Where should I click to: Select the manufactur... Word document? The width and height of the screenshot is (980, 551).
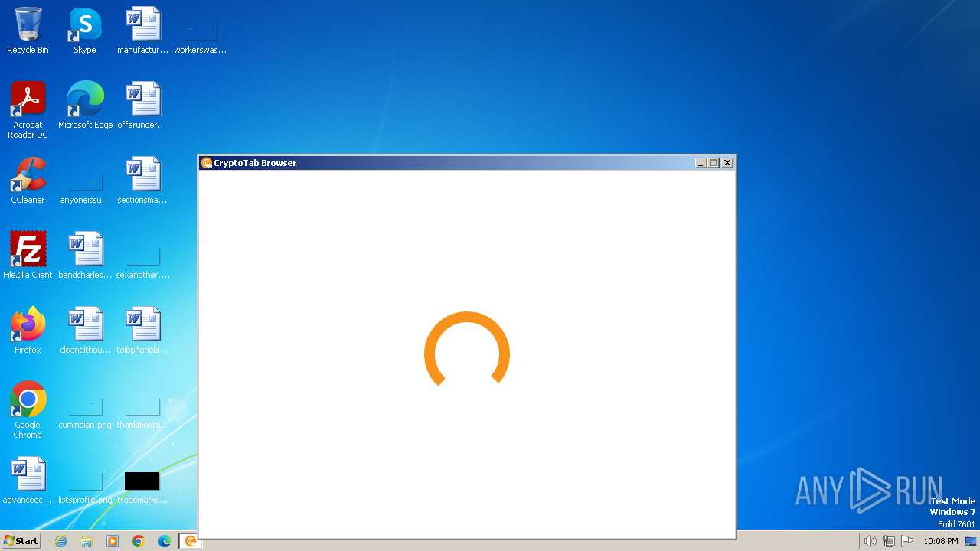pos(142,31)
